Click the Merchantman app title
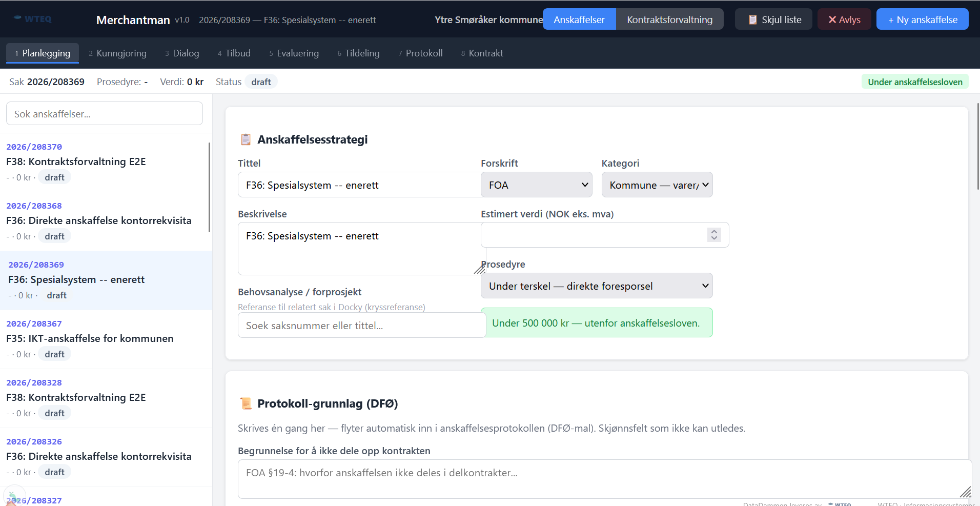The image size is (980, 506). [x=133, y=19]
